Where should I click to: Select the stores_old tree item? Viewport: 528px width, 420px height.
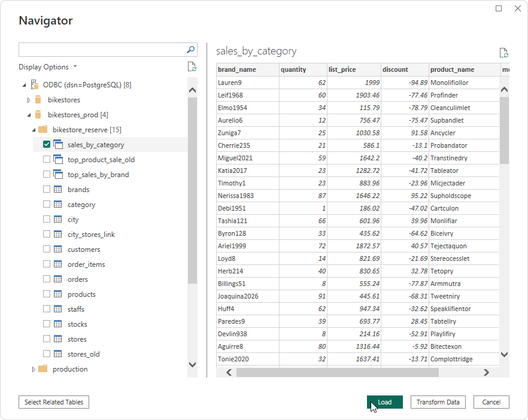tap(83, 354)
